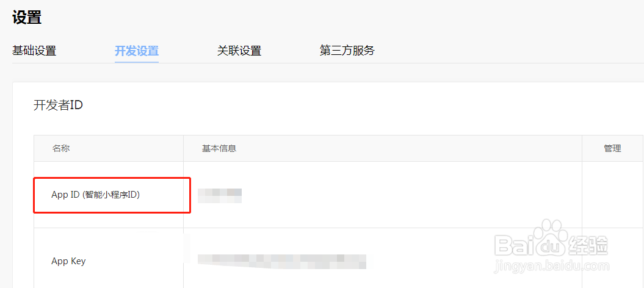This screenshot has width=644, height=288.
Task: Switch to the 基础设置 tab
Action: coord(34,51)
